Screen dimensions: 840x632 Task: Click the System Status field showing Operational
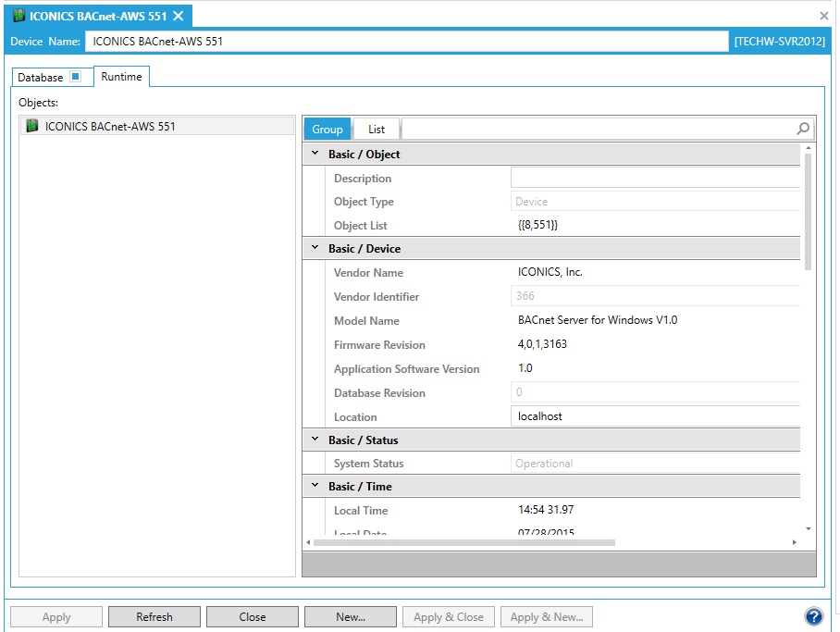tap(656, 464)
